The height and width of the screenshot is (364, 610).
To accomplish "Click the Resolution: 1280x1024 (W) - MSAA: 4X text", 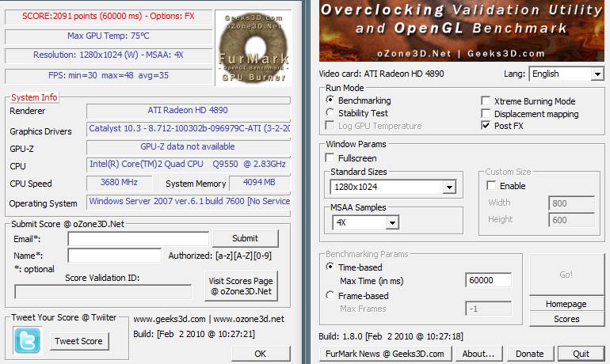I will tap(109, 55).
